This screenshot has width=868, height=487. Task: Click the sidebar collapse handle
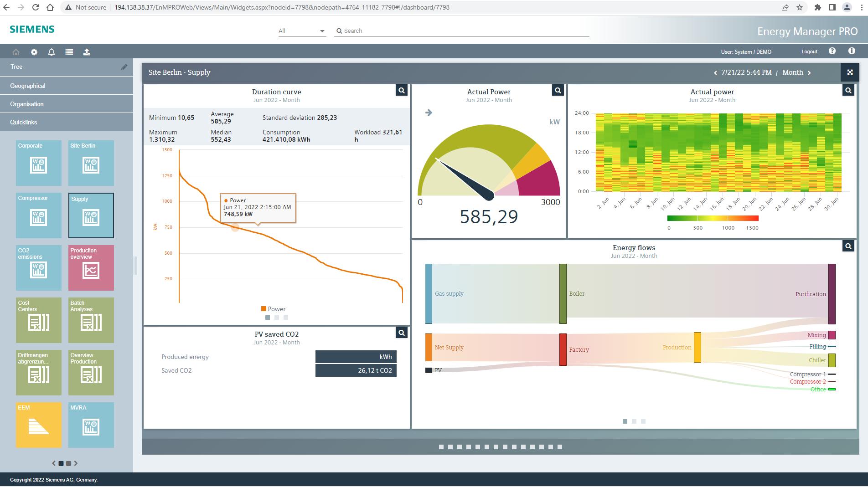point(135,266)
